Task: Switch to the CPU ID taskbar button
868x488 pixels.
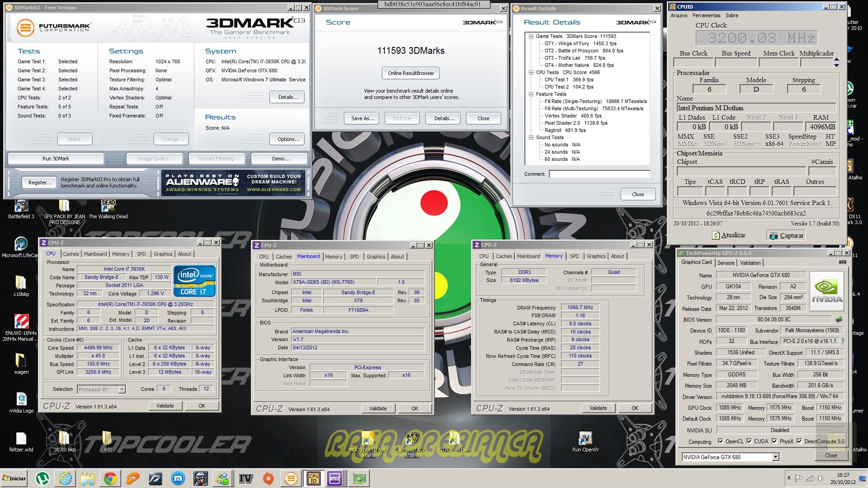Action: click(314, 479)
